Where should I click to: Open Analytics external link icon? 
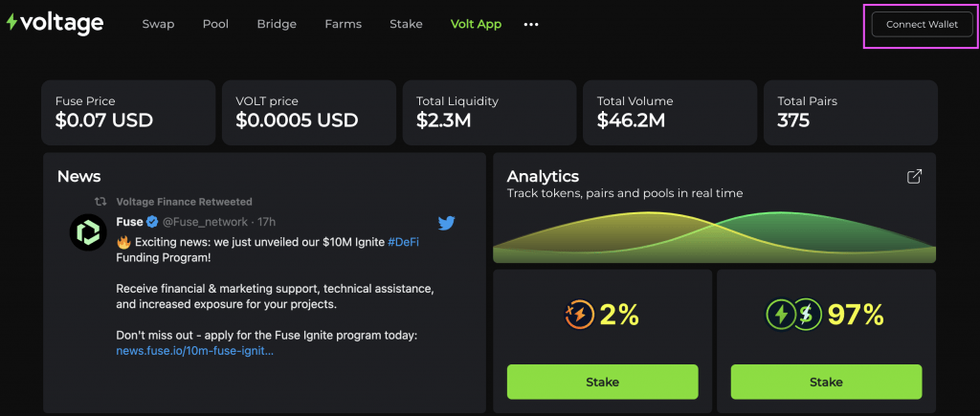click(914, 177)
